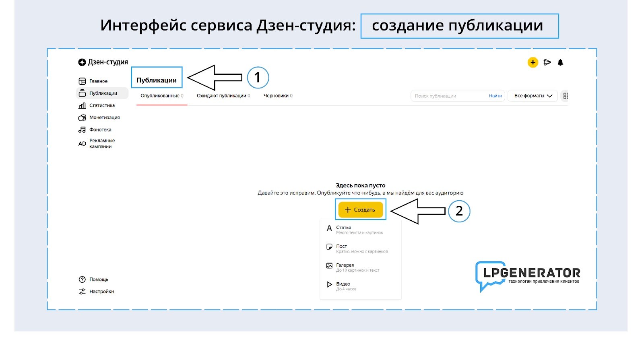The width and height of the screenshot is (644, 357).
Task: Go to Главное in the sidebar
Action: click(x=99, y=81)
